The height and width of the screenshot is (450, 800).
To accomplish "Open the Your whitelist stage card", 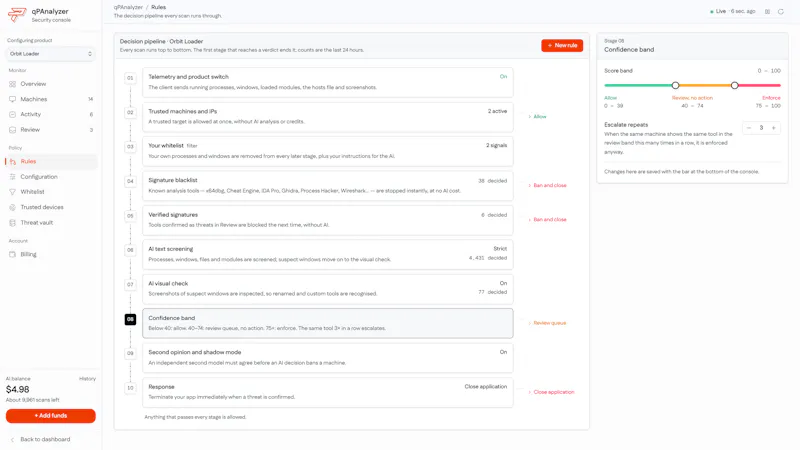I will click(328, 151).
